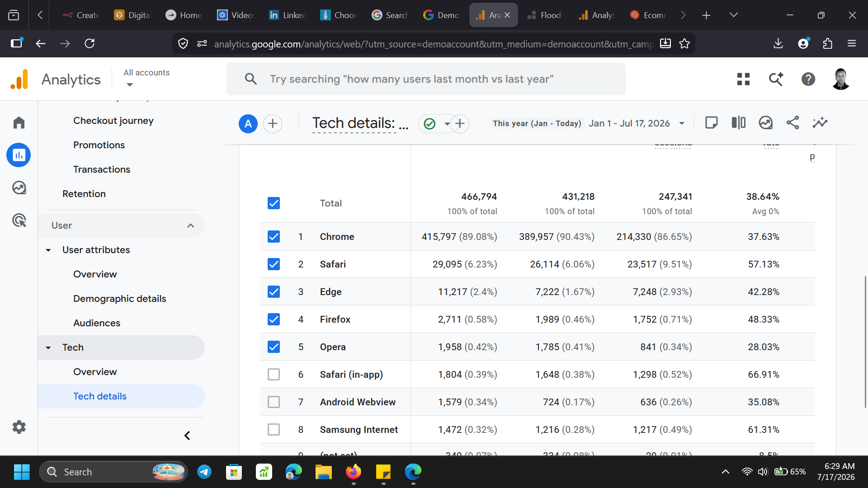
Task: Open Admin settings gear icon
Action: (19, 427)
